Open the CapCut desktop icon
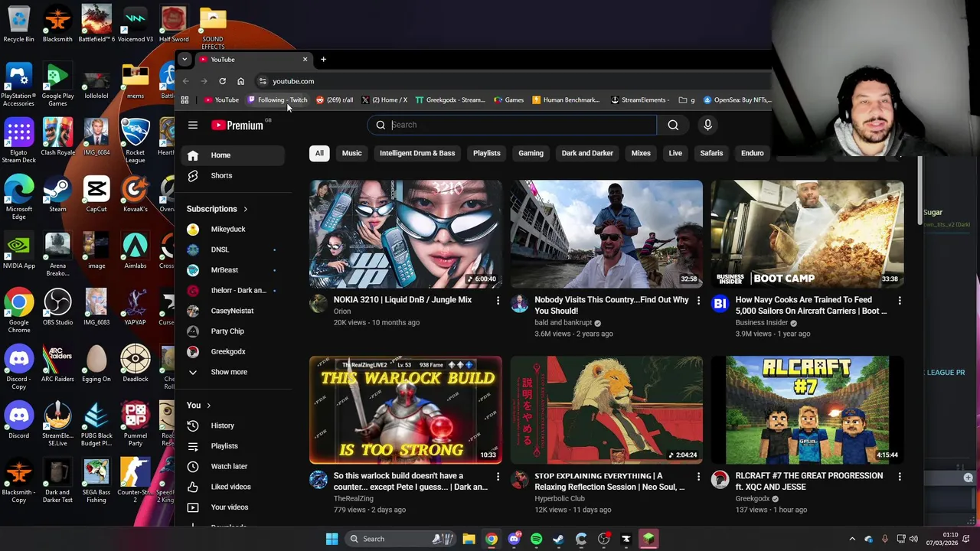Image resolution: width=980 pixels, height=551 pixels. [x=96, y=194]
